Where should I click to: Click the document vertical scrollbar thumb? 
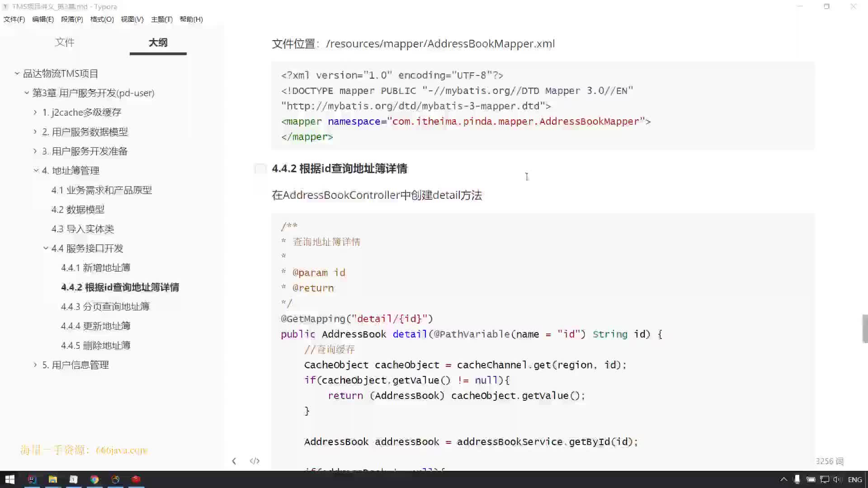tap(865, 328)
